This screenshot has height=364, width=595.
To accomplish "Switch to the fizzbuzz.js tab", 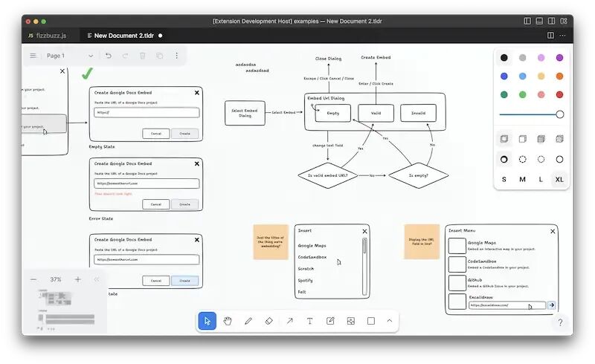I will (48, 36).
